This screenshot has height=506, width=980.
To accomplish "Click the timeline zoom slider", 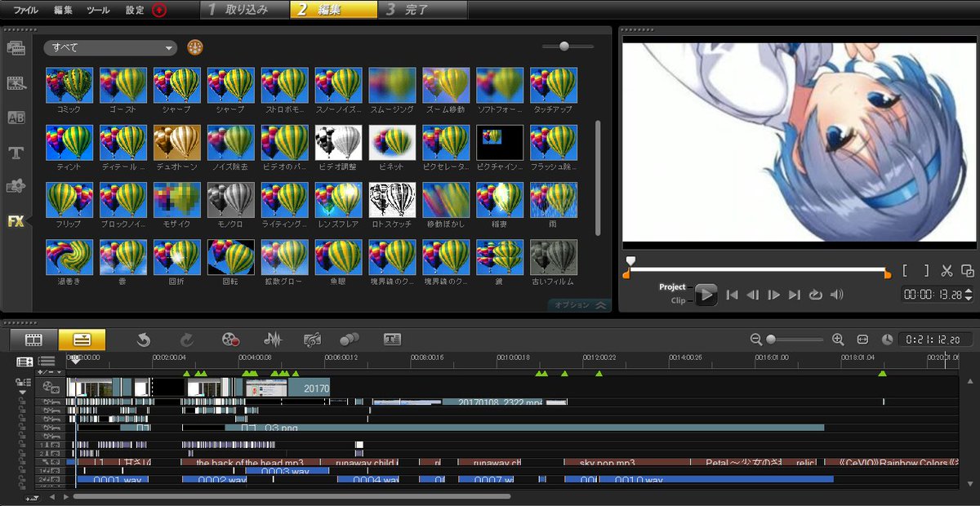I will tap(795, 340).
